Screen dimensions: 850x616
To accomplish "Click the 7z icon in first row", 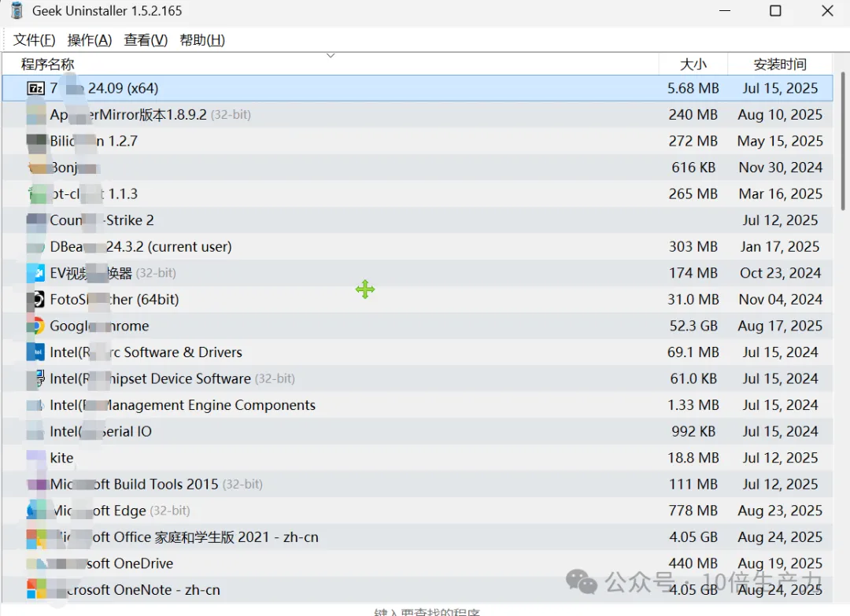I will click(x=35, y=88).
